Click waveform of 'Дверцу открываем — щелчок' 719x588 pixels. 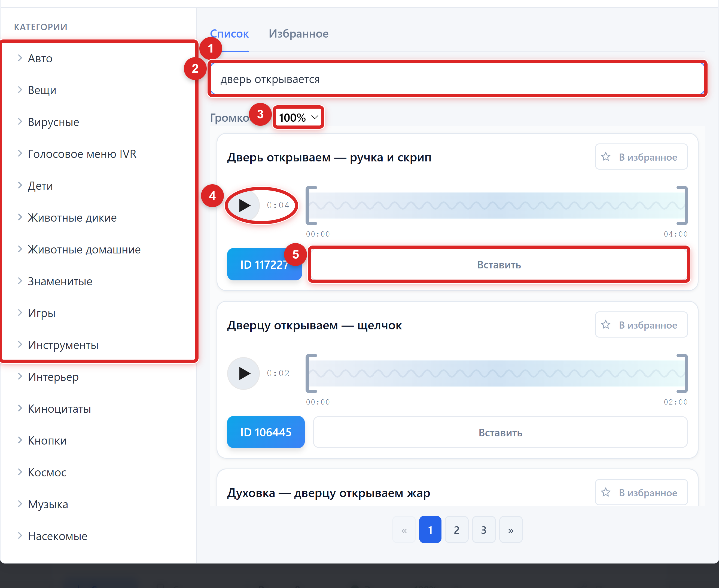[497, 373]
